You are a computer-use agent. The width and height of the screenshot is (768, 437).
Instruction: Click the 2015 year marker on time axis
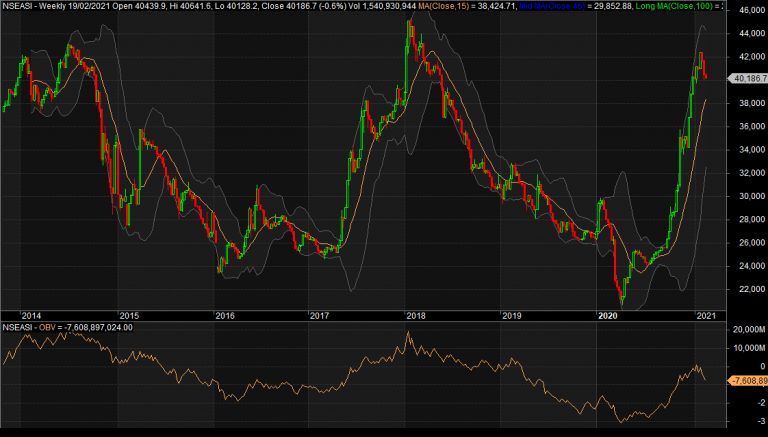pos(129,316)
